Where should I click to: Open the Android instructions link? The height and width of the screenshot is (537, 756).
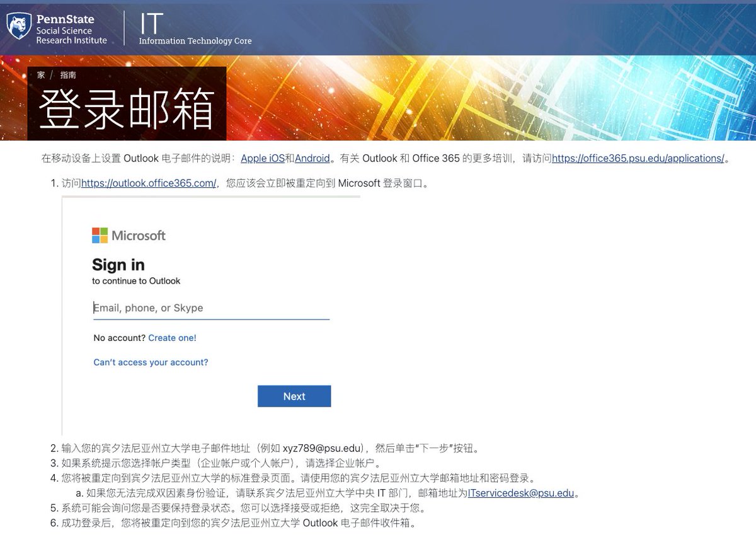[312, 158]
